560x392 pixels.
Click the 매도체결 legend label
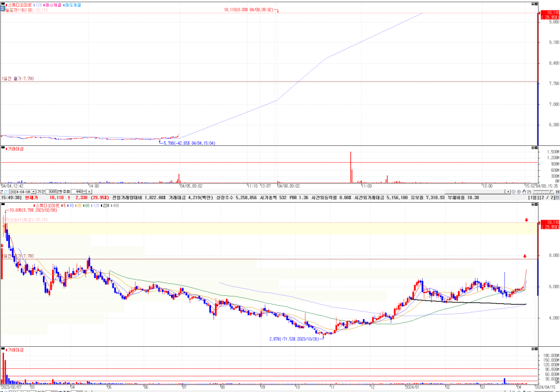click(72, 5)
